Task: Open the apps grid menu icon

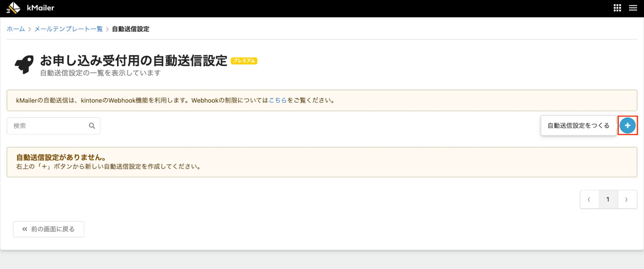Action: 617,8
